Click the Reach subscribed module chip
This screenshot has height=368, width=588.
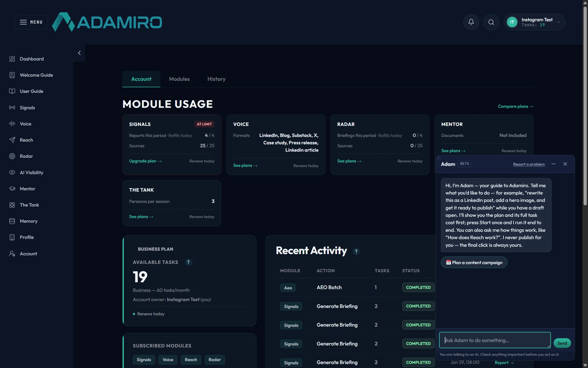[191, 360]
